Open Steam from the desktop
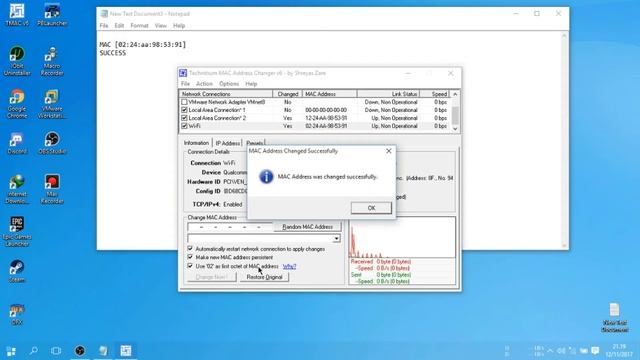The image size is (640, 360). (17, 271)
